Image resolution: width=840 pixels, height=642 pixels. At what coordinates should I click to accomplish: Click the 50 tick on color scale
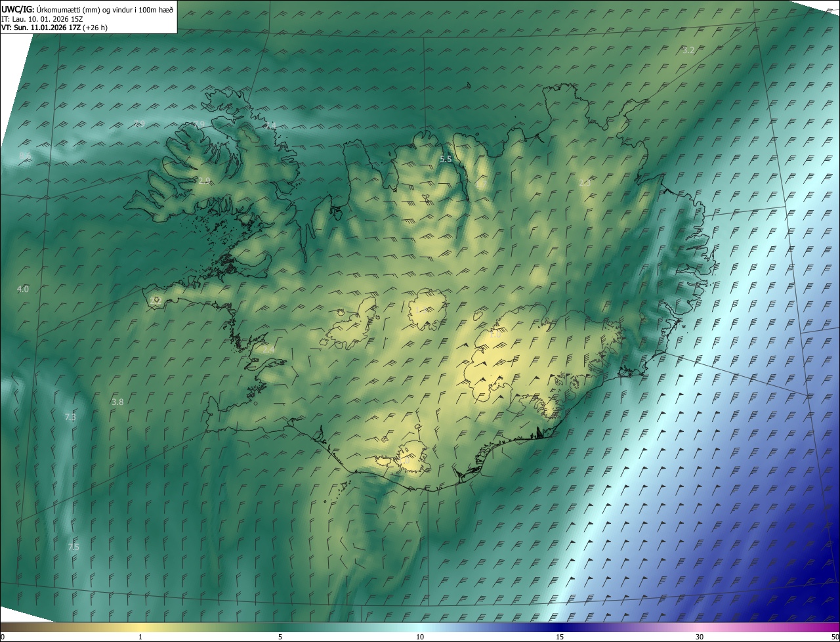pyautogui.click(x=835, y=637)
